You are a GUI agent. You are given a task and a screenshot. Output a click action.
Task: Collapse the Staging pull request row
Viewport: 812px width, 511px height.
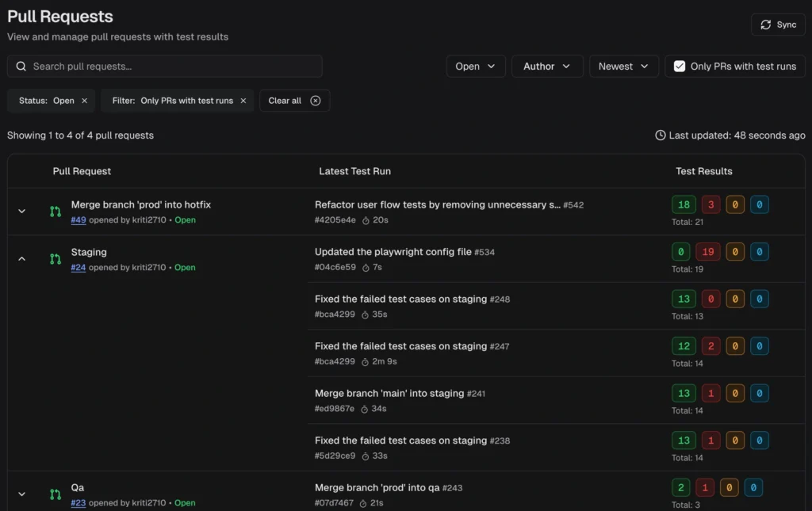point(22,259)
